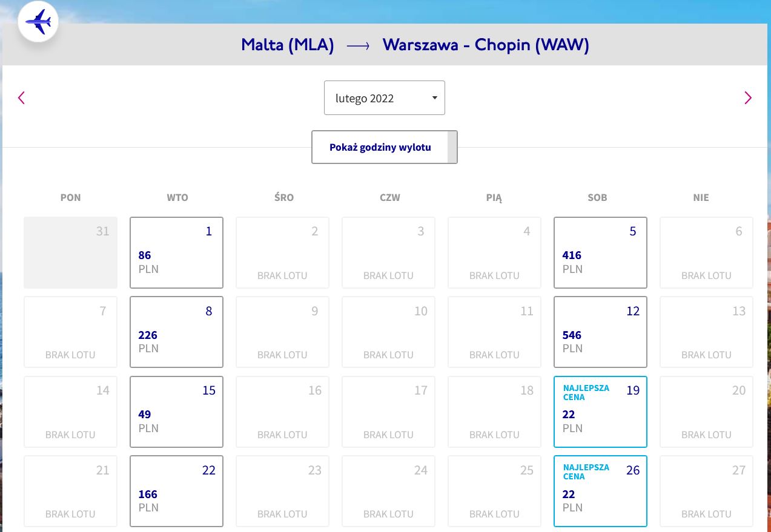Click Pokaż godziny wylotu button
Screen dimensions: 771x532
coord(385,147)
